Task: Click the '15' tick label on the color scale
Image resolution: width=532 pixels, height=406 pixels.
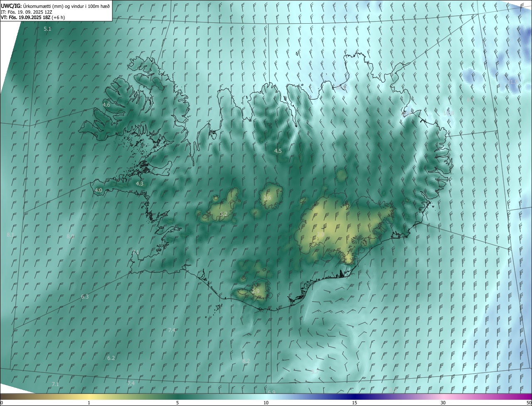Action: 355,403
